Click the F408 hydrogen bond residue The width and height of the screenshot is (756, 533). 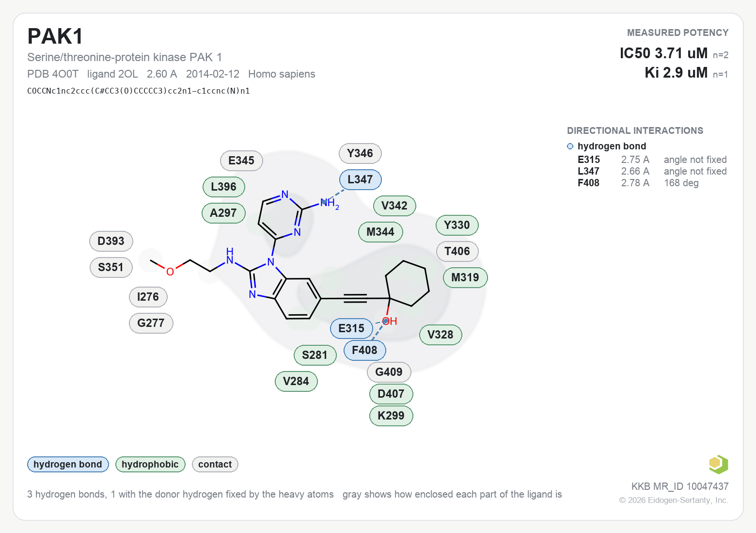click(364, 350)
